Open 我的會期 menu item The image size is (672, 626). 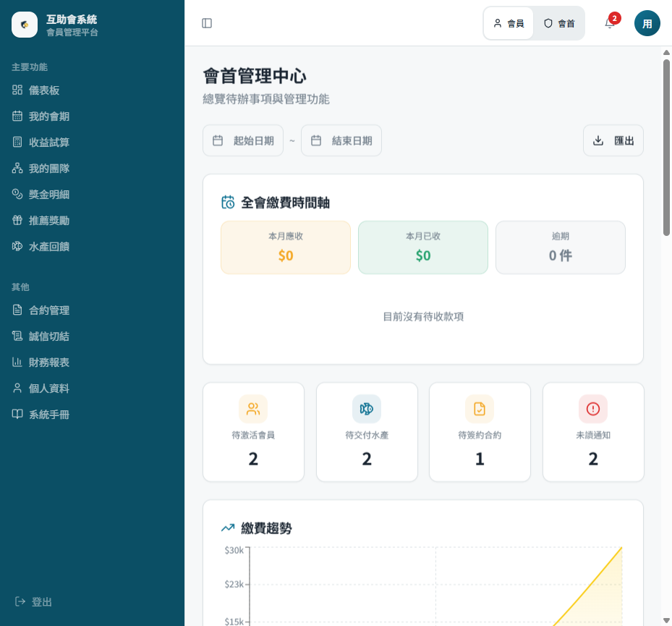click(x=92, y=117)
